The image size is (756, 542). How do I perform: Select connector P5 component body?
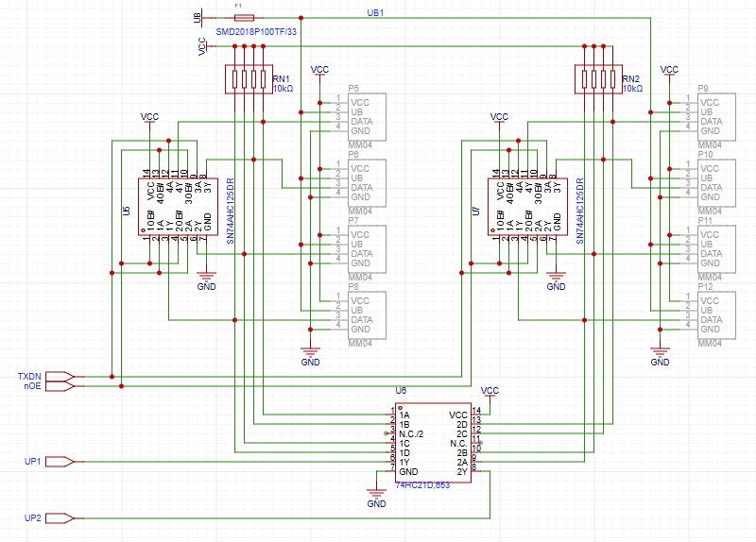click(x=367, y=117)
